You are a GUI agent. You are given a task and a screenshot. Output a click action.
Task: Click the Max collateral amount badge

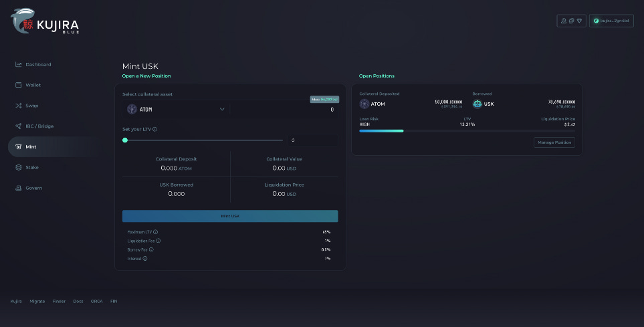point(324,100)
